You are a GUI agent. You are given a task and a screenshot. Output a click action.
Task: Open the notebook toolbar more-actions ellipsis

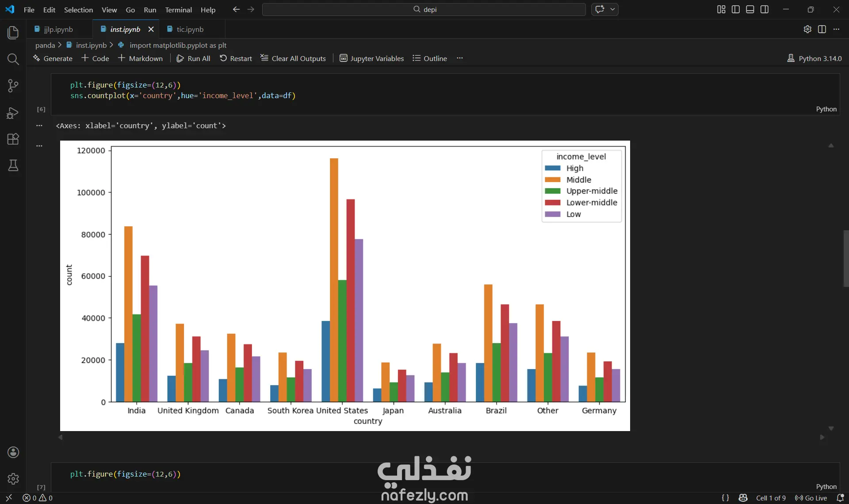pyautogui.click(x=460, y=58)
